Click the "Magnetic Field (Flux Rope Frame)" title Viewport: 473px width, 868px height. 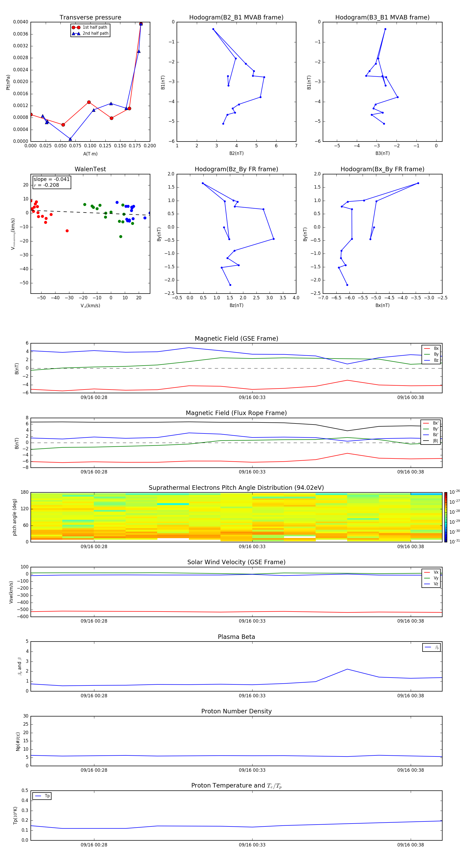[236, 413]
